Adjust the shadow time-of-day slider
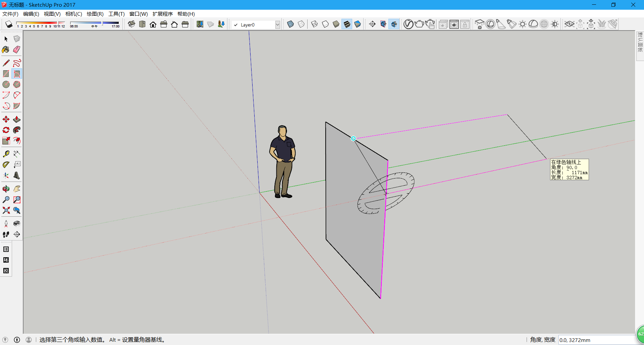Screen dimensions: 644x345 [x=95, y=24]
